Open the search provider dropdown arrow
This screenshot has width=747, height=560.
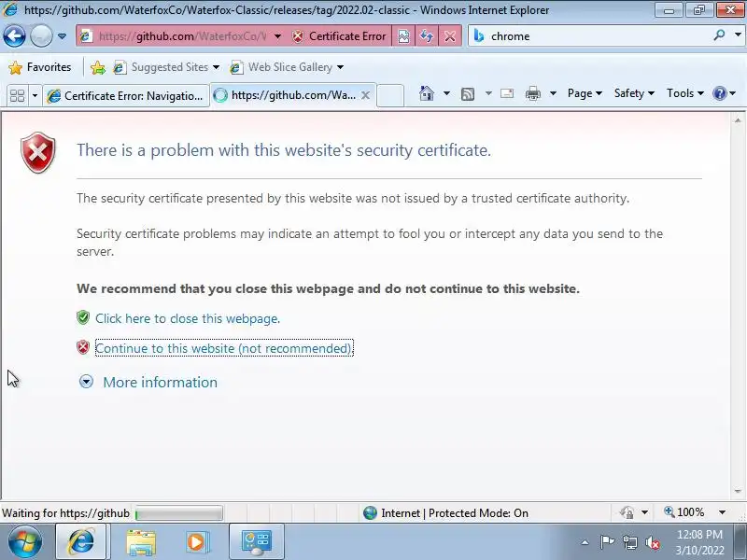click(738, 35)
